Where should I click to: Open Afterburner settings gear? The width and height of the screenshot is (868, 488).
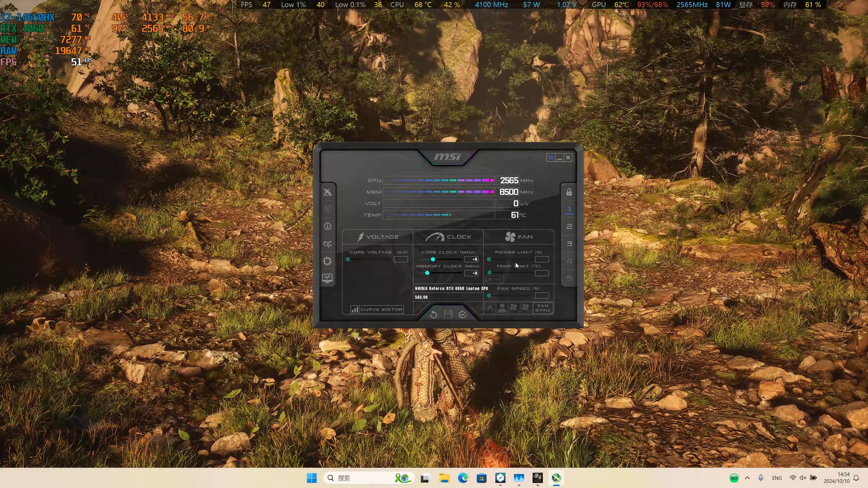point(327,261)
